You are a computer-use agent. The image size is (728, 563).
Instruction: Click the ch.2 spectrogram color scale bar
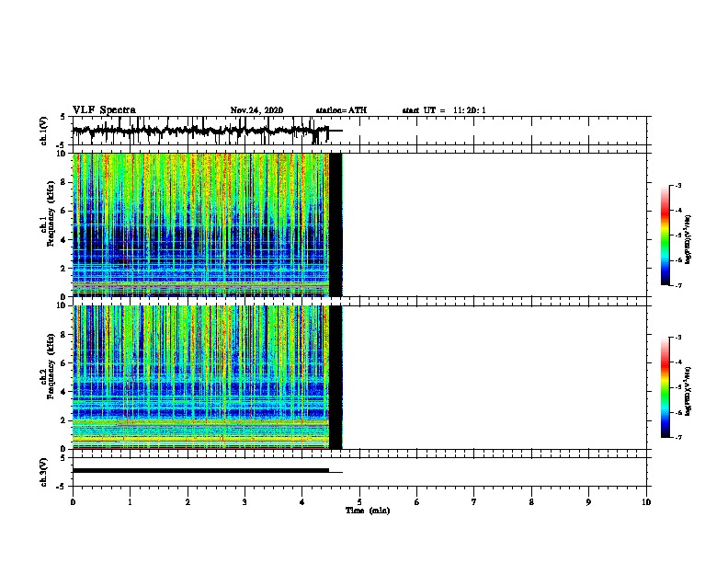pos(665,387)
